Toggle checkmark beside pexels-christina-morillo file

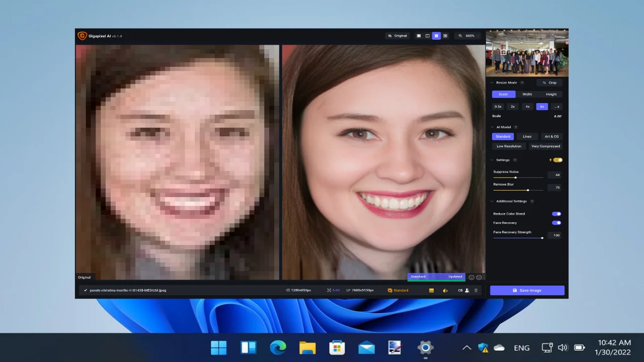click(x=86, y=290)
